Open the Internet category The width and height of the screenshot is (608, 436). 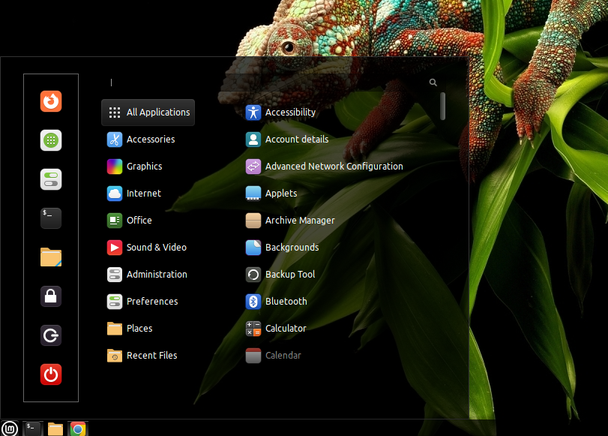tap(148, 193)
